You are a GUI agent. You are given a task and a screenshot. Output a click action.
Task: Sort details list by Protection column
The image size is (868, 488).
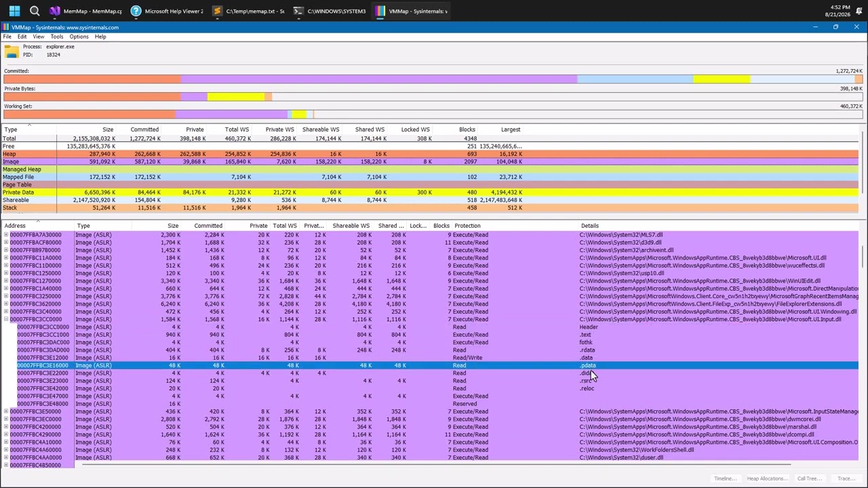[x=515, y=226]
